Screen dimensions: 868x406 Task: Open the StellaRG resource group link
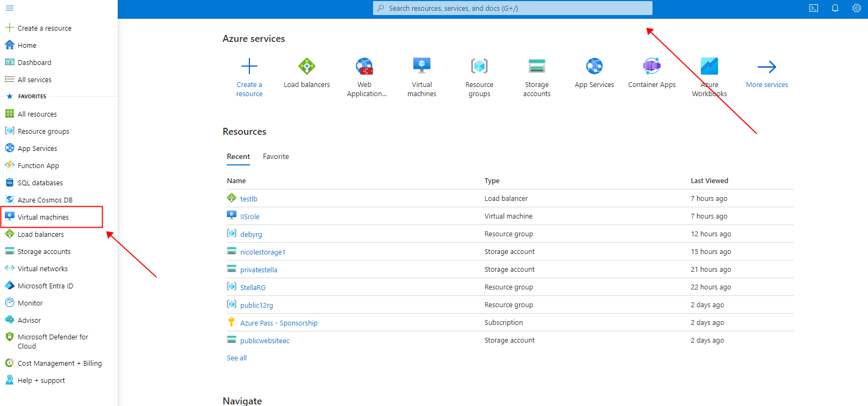tap(253, 287)
